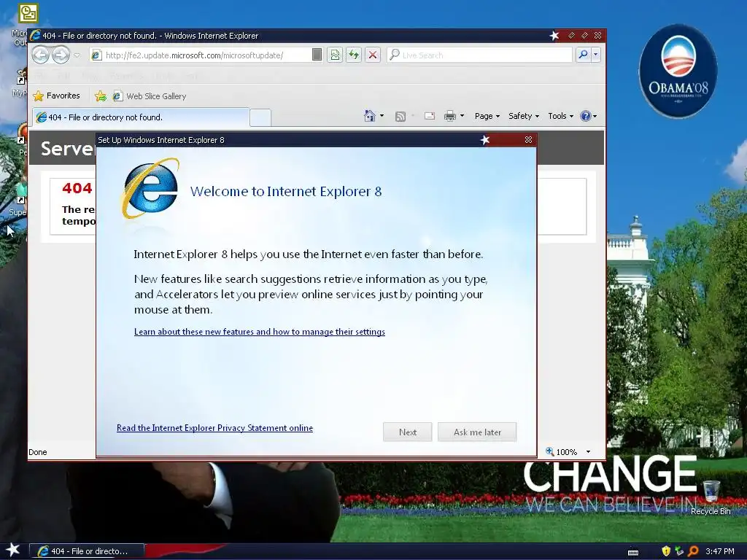Click the star icon on setup dialog title bar
This screenshot has width=747, height=560.
click(x=485, y=139)
